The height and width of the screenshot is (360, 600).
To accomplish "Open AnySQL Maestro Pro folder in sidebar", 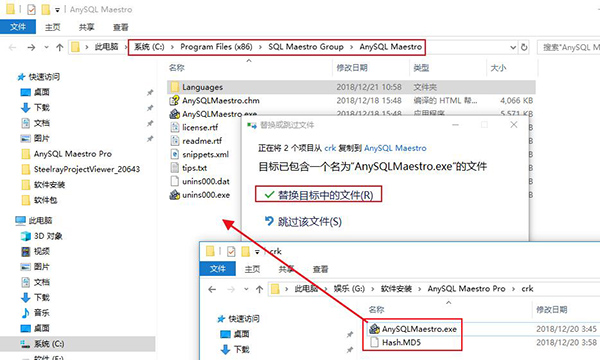I will [67, 154].
